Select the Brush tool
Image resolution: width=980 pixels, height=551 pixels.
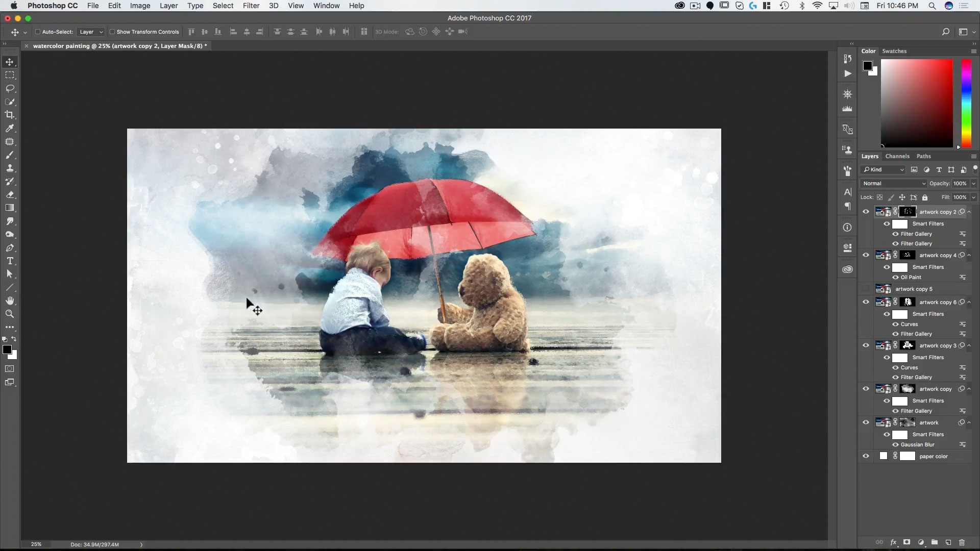[x=10, y=155]
